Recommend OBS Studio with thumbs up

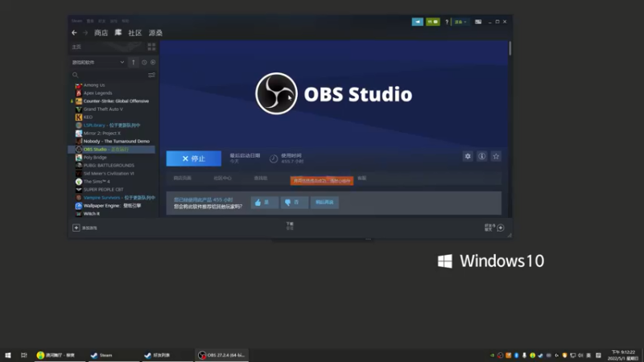pos(264,203)
